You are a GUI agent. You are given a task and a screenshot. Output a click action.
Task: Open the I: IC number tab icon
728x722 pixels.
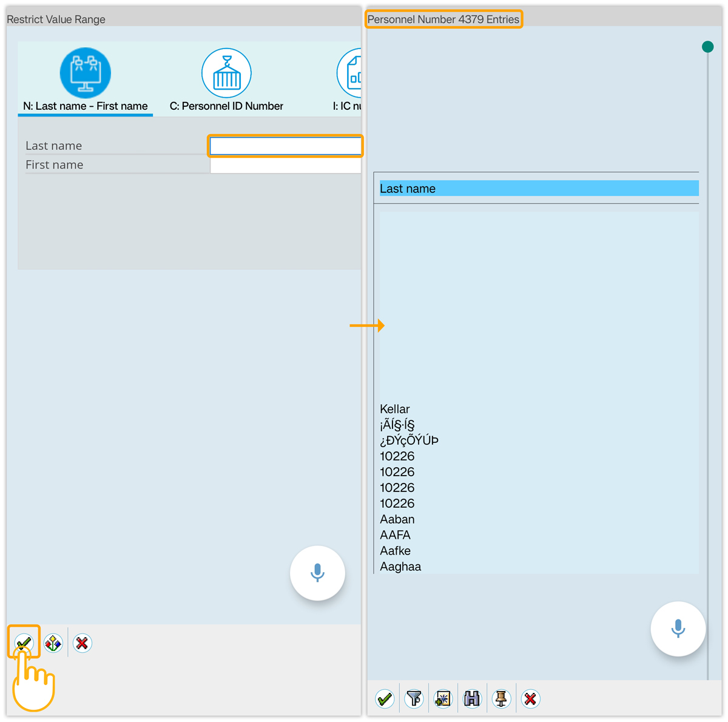click(x=349, y=73)
